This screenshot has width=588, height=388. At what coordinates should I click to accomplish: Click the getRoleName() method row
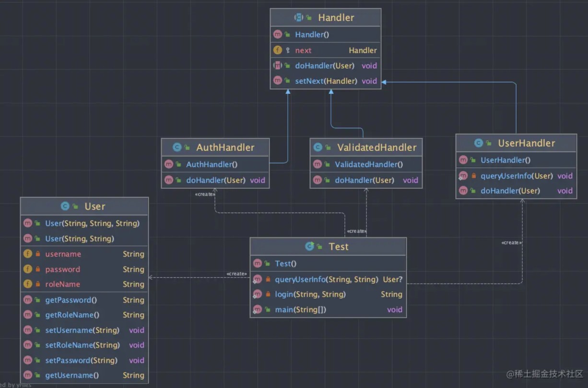(x=84, y=315)
